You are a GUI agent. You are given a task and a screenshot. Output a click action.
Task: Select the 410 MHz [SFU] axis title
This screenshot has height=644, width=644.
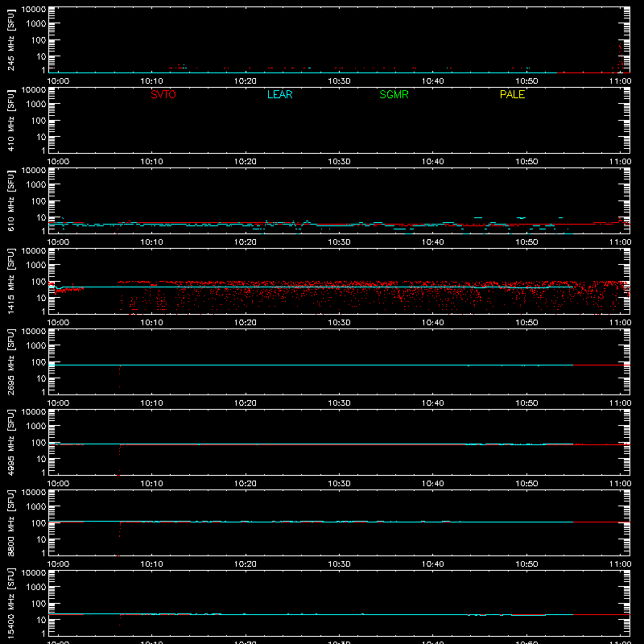10,120
